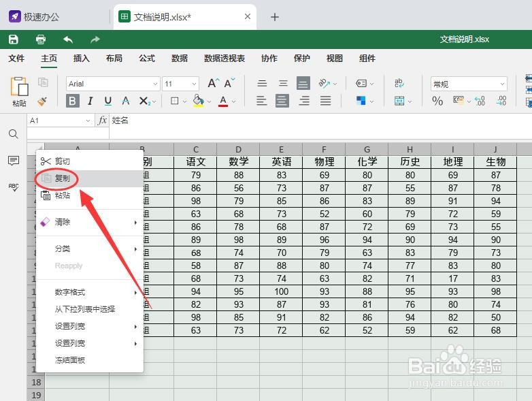This screenshot has height=401, width=532.
Task: Switch to the 插入 tab
Action: click(x=82, y=59)
